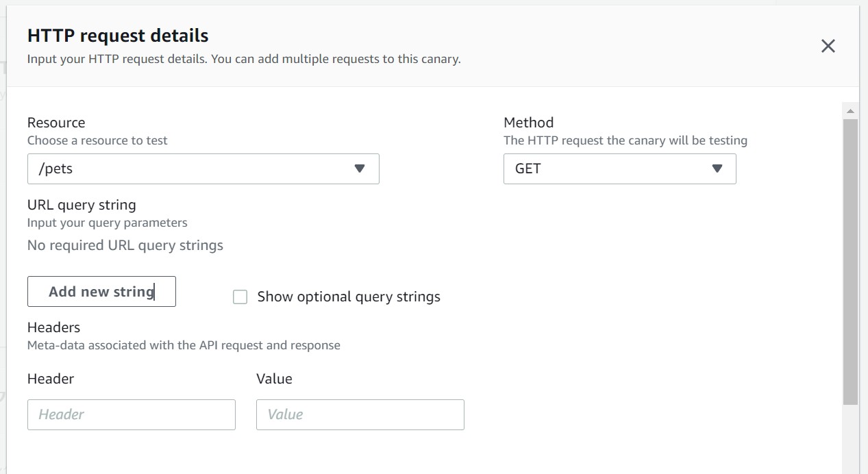Screen dimensions: 868x474
Task: Click the 'Resource' field label
Action: (x=56, y=123)
